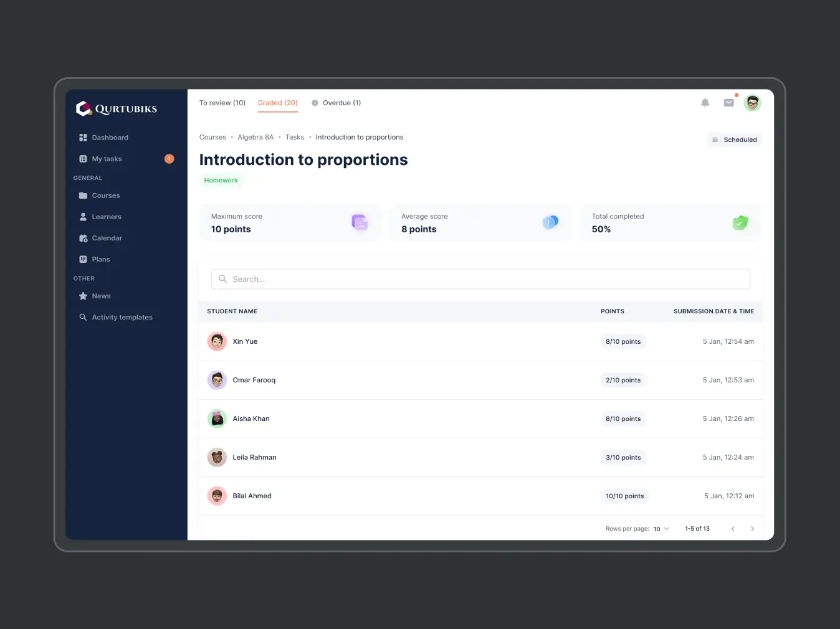Open the mail envelope icon

click(x=728, y=103)
